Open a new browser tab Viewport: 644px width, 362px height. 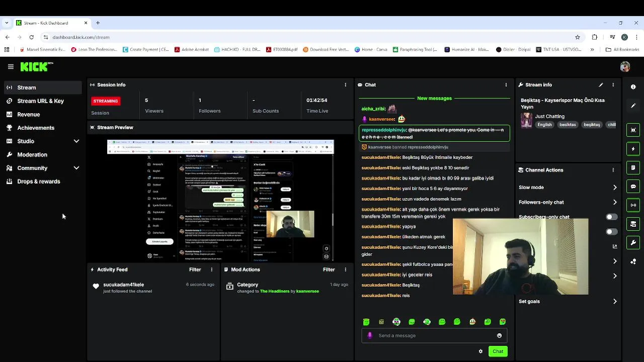(x=98, y=23)
